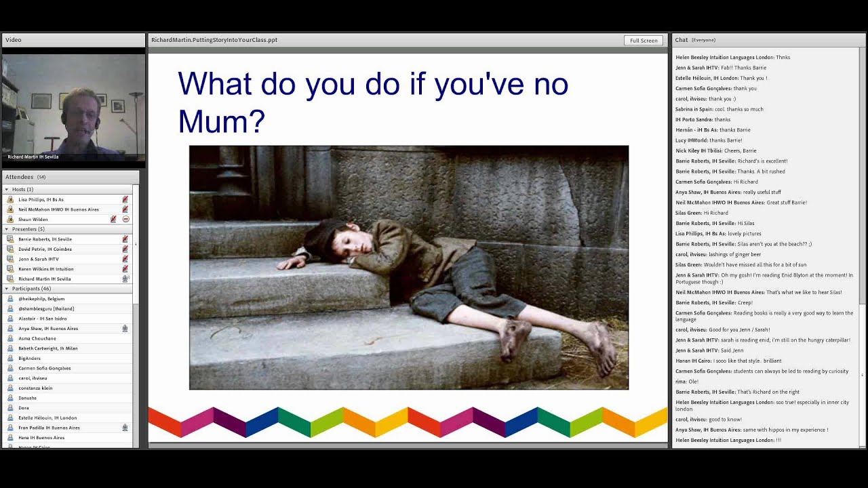Select attendee Alastair - IH San Isidro
Viewport: 868px width, 488px height.
[x=43, y=319]
